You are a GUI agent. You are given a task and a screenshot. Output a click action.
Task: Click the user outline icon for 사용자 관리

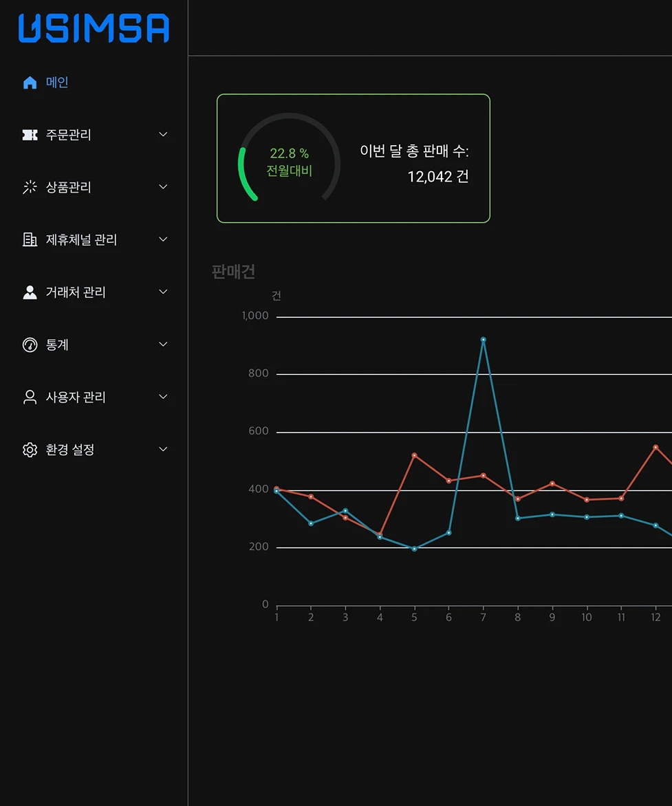click(x=29, y=397)
